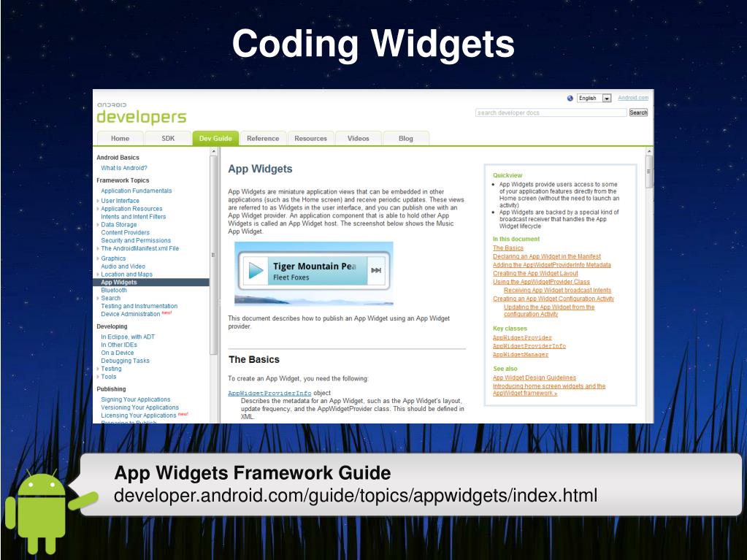This screenshot has height=560, width=747.
Task: Open Declaring an App Widget in the Manifest
Action: pyautogui.click(x=547, y=257)
